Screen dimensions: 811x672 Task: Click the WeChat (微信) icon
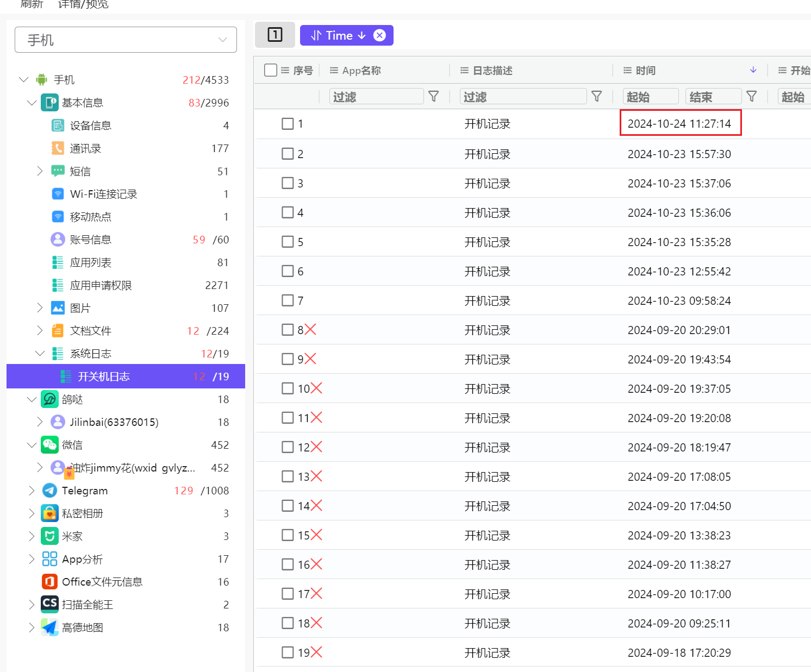pyautogui.click(x=49, y=445)
